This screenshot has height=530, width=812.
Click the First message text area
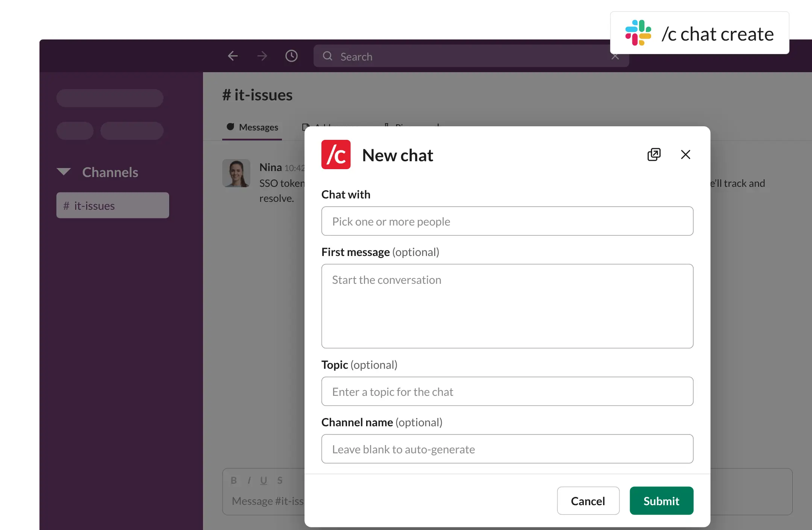[507, 306]
